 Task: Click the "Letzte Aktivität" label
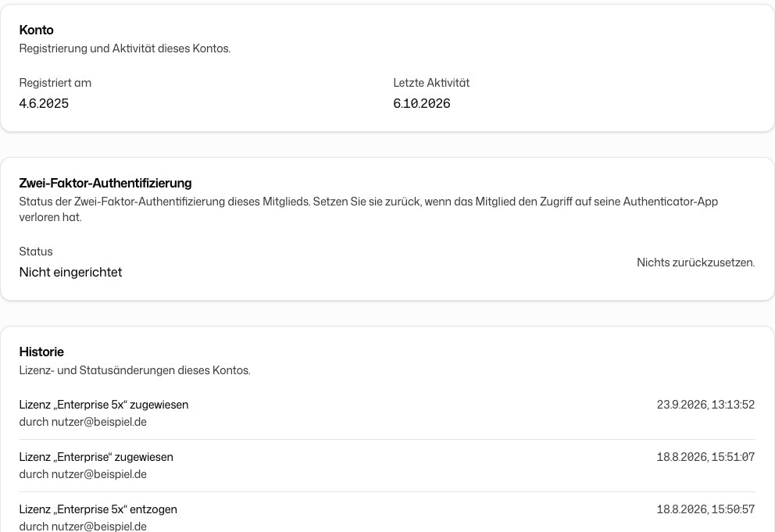tap(431, 83)
